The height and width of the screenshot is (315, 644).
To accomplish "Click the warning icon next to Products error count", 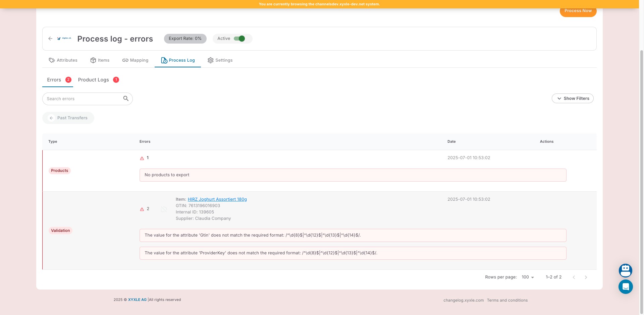I will click(x=142, y=158).
